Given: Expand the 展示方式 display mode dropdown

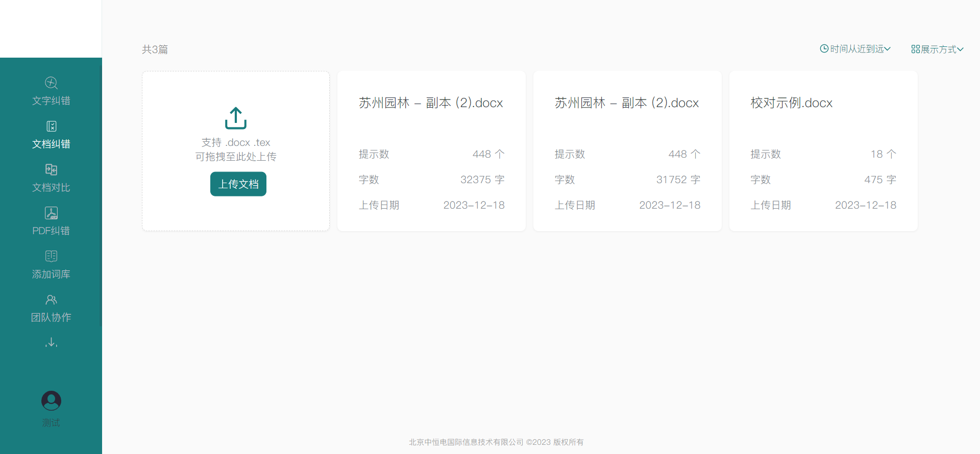Looking at the screenshot, I should pyautogui.click(x=938, y=49).
